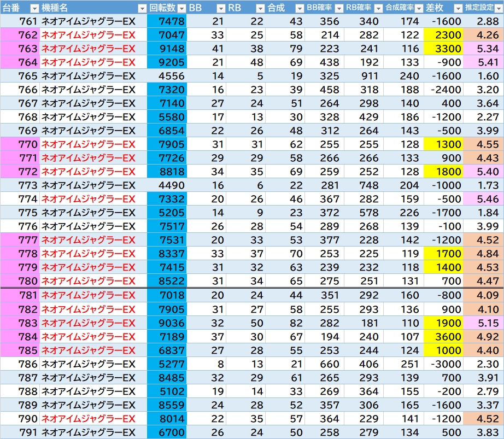Viewport: 504px width, 439px height.
Task: Click the RB count cell 48
Action: (x=245, y=62)
